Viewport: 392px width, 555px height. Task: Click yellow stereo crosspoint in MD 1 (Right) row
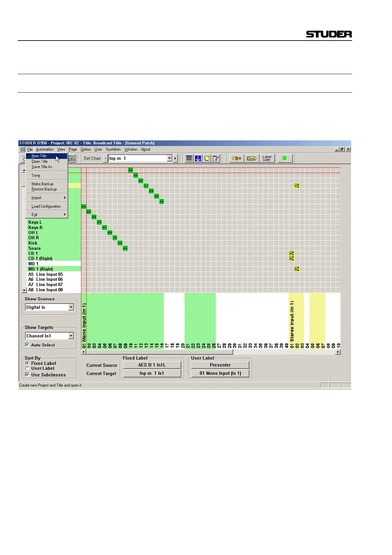click(x=297, y=269)
